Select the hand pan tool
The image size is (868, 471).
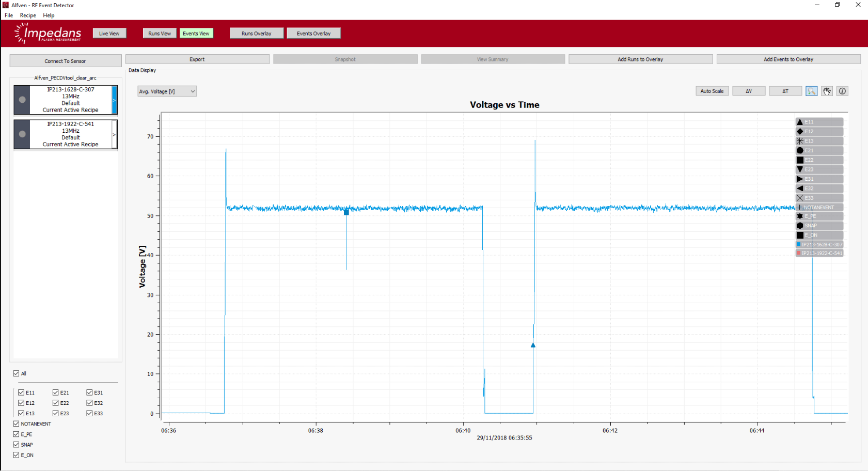[x=827, y=91]
